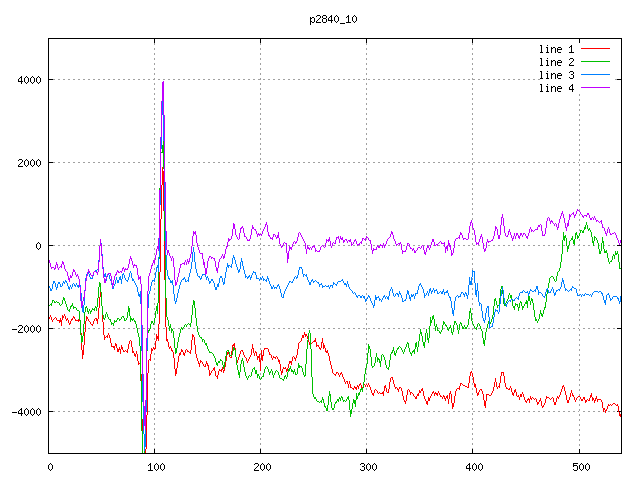The width and height of the screenshot is (640, 480).
Task: Click the 400 x-axis tick label
Action: 473,466
